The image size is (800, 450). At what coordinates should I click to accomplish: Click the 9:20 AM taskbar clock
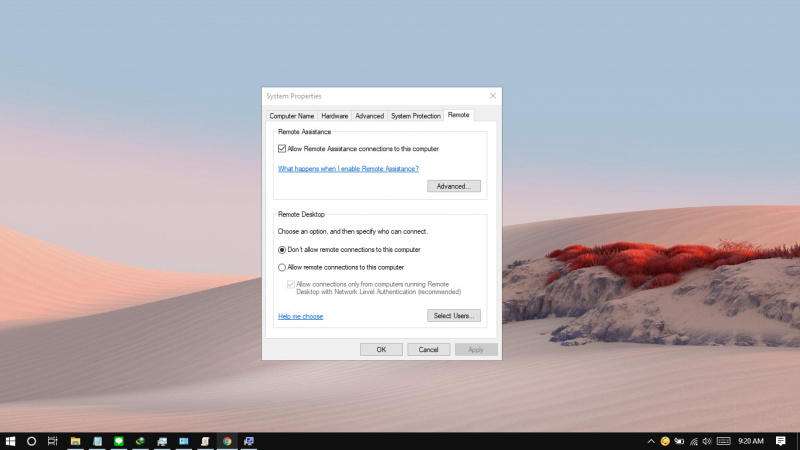coord(751,441)
